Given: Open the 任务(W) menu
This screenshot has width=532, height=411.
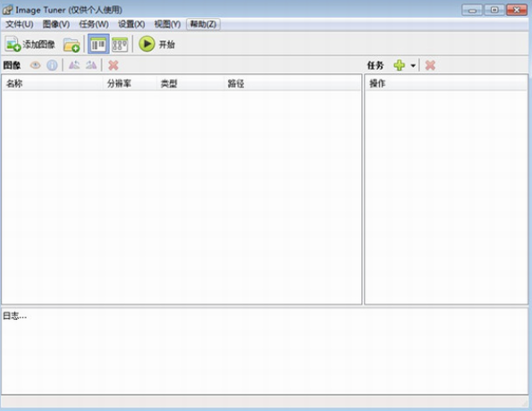Looking at the screenshot, I should (x=94, y=24).
